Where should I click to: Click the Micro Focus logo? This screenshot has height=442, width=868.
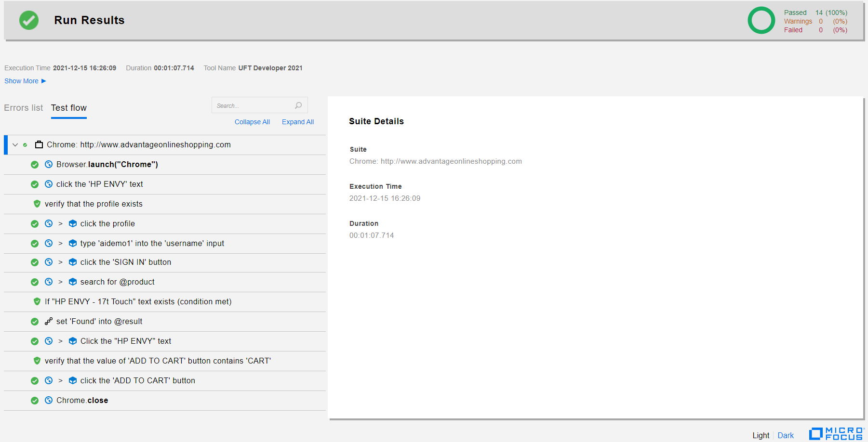coord(836,433)
